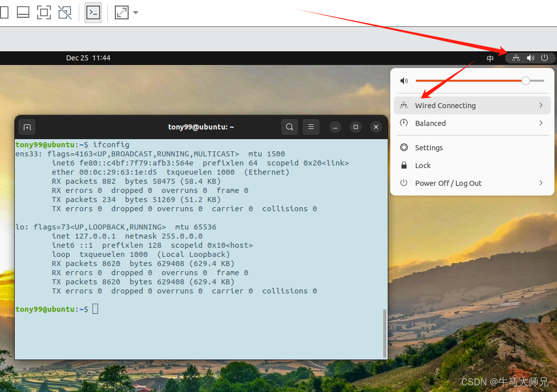Click the speaker icon in the system tray

point(530,58)
